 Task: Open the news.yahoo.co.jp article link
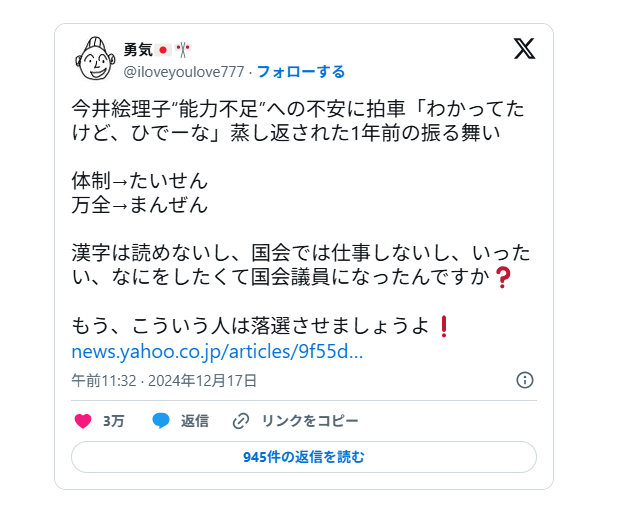(x=217, y=351)
